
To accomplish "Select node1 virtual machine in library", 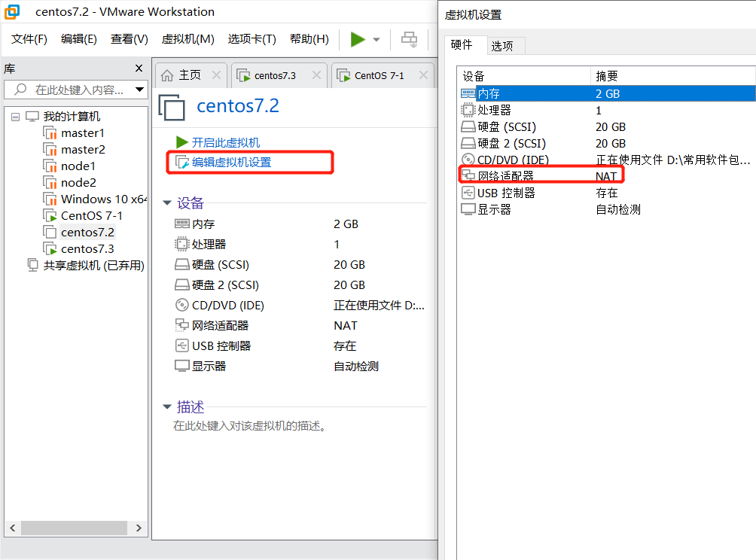I will point(78,166).
